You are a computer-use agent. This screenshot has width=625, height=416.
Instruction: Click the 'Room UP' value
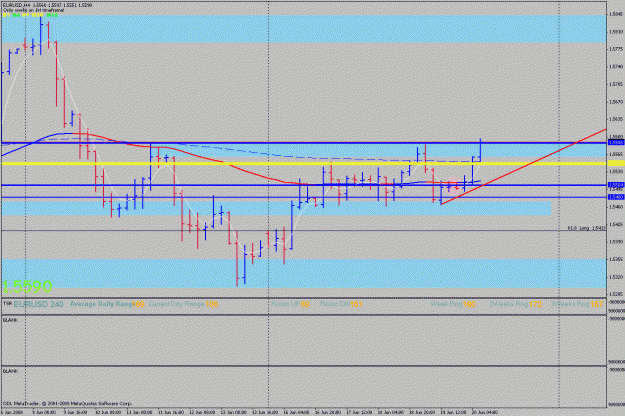click(x=305, y=304)
